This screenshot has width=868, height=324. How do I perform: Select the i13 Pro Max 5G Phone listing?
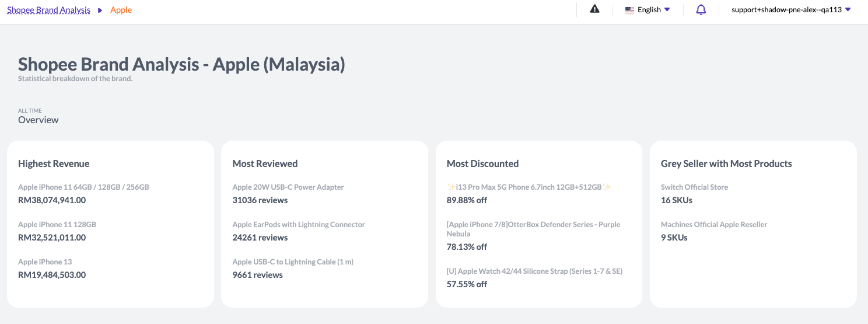529,187
